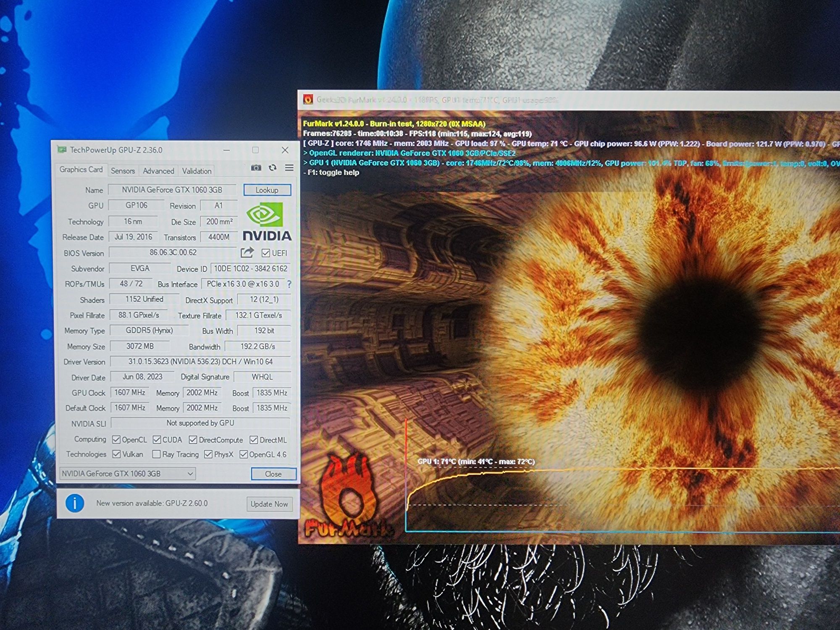
Task: Click the GPU-Z refresh icon
Action: [x=273, y=168]
